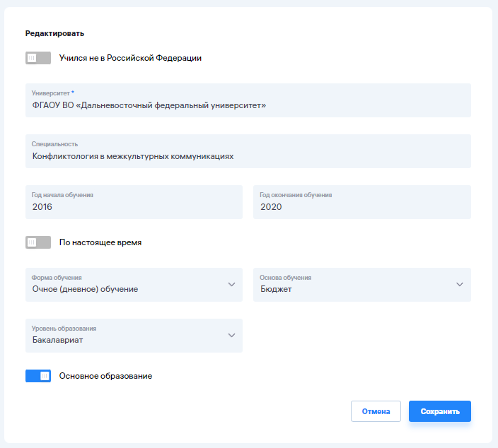Screen dimensions: 498x448
Task: Click the 'Университет' input field
Action: click(248, 100)
